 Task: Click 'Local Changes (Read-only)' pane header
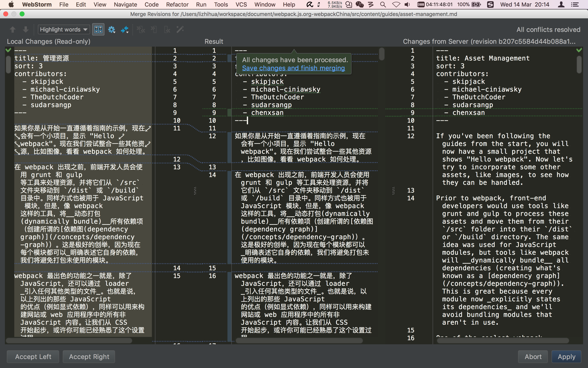[x=49, y=42]
